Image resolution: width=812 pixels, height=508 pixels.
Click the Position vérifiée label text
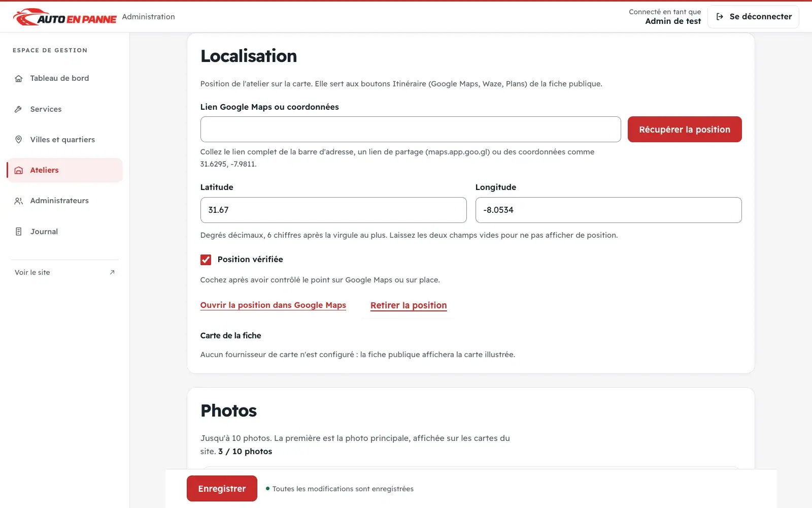coord(250,260)
